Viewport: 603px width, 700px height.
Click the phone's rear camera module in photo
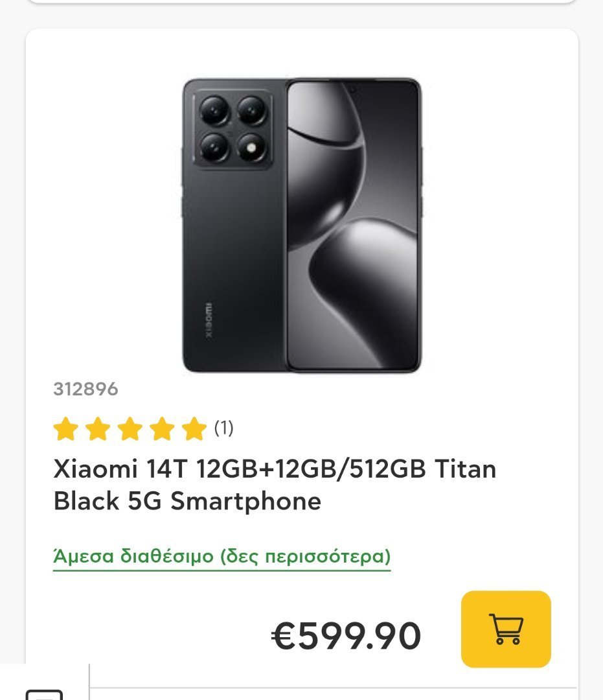pyautogui.click(x=233, y=129)
